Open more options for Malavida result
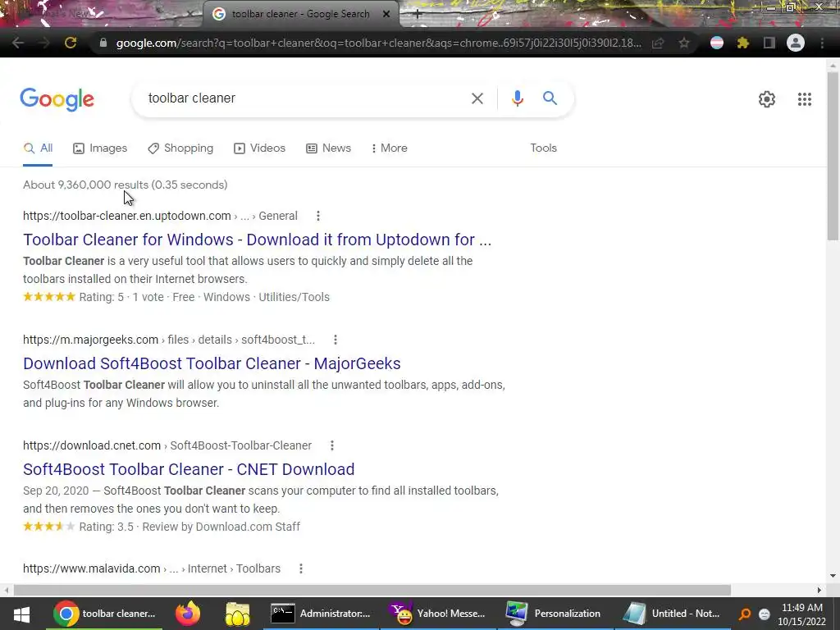The height and width of the screenshot is (630, 840). [x=301, y=568]
